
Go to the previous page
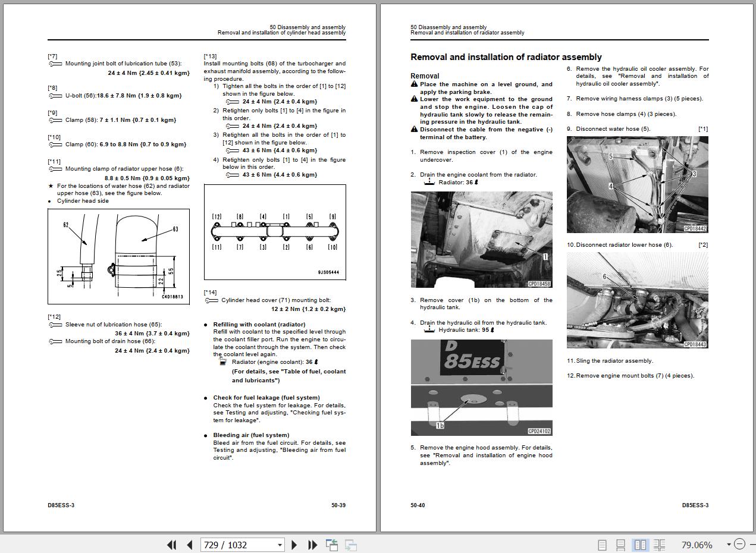tap(190, 545)
